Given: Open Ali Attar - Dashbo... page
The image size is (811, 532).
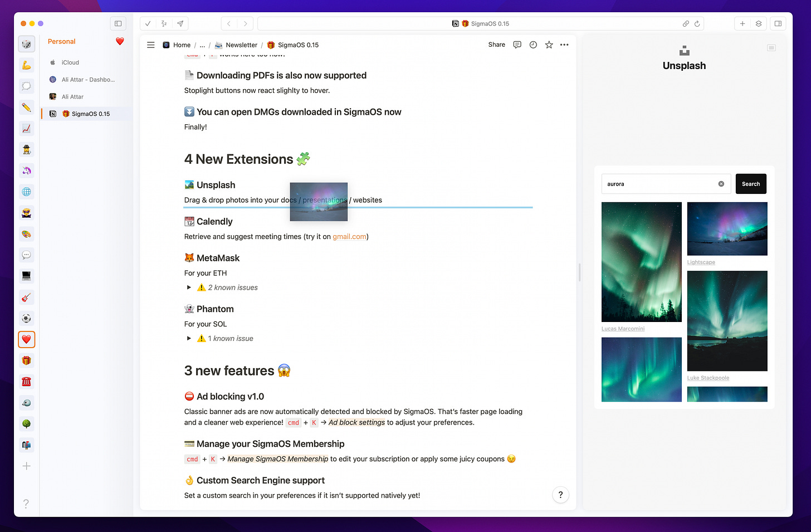Looking at the screenshot, I should click(87, 80).
